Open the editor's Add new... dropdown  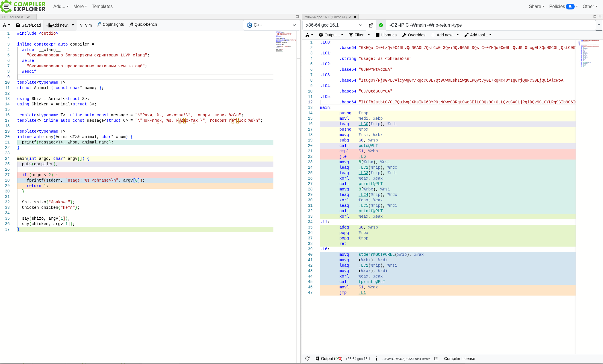[60, 25]
